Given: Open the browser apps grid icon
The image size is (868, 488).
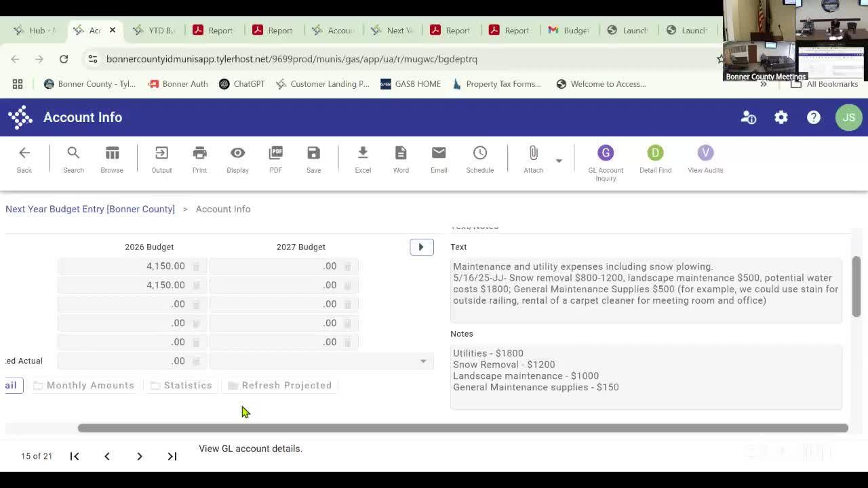Looking at the screenshot, I should pyautogui.click(x=18, y=84).
